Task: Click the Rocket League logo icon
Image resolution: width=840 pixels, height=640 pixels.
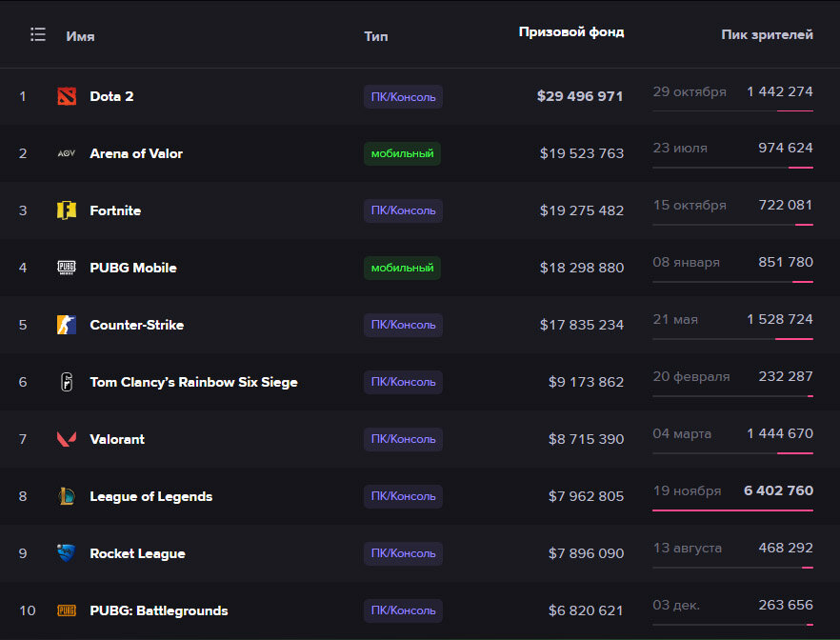Action: (x=66, y=553)
